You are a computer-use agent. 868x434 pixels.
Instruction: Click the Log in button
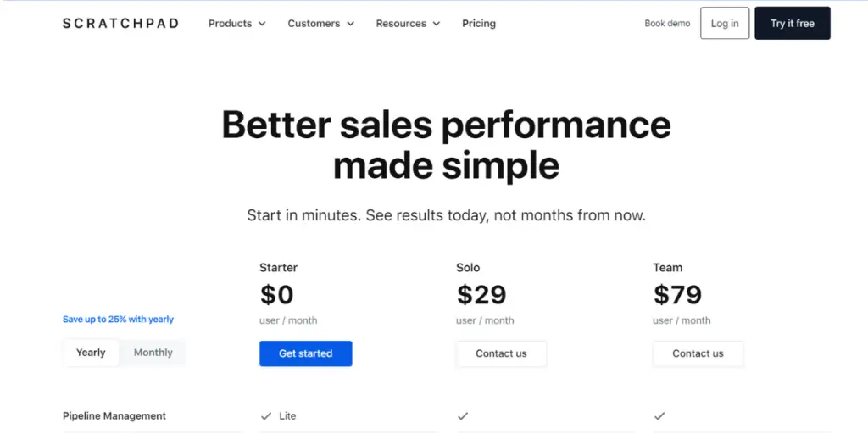coord(725,23)
